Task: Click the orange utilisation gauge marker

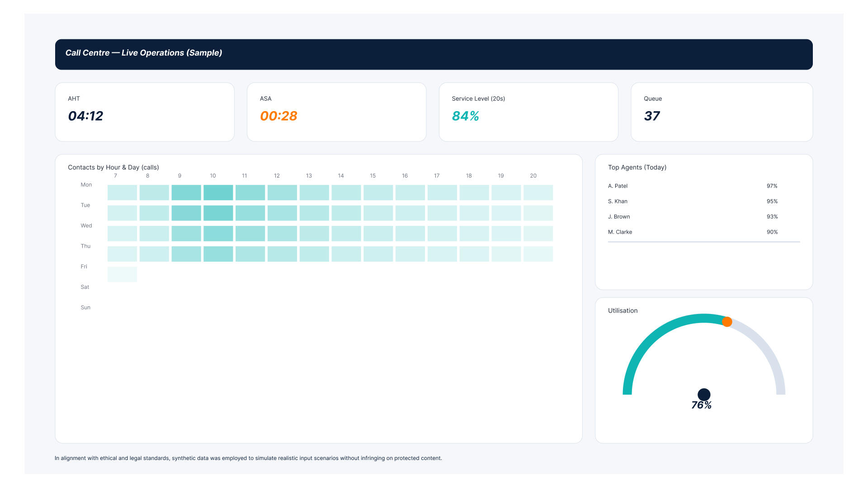Action: (727, 322)
